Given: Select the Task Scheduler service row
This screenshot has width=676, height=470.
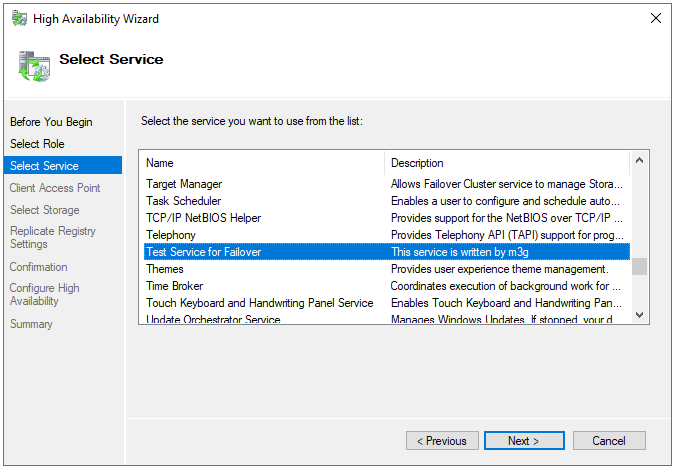Looking at the screenshot, I should [x=386, y=201].
